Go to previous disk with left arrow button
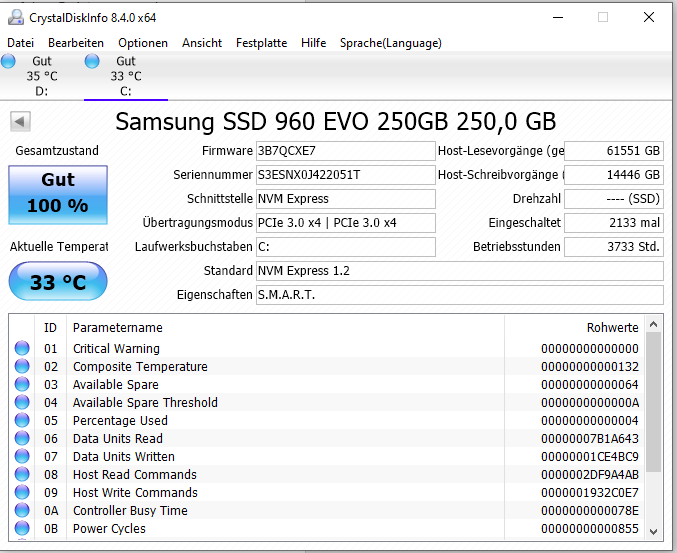This screenshot has width=677, height=553. [20, 121]
